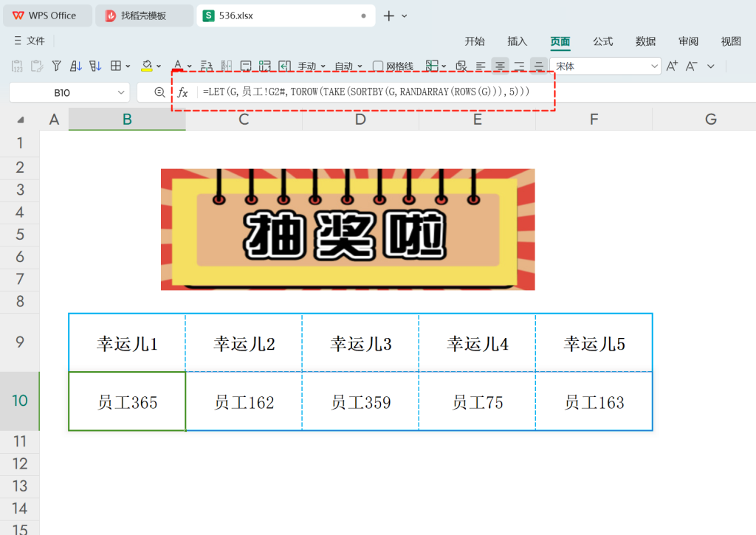Select cell containing 员工163
This screenshot has height=535, width=756.
(x=594, y=401)
